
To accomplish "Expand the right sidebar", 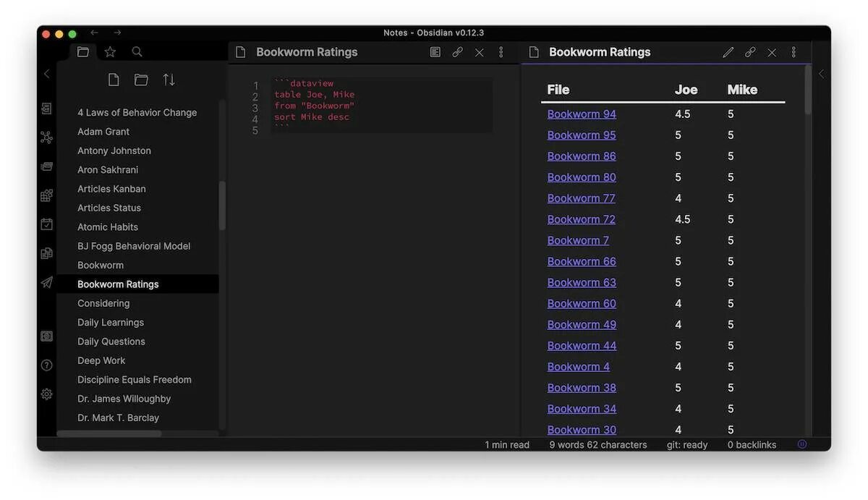I will (821, 74).
